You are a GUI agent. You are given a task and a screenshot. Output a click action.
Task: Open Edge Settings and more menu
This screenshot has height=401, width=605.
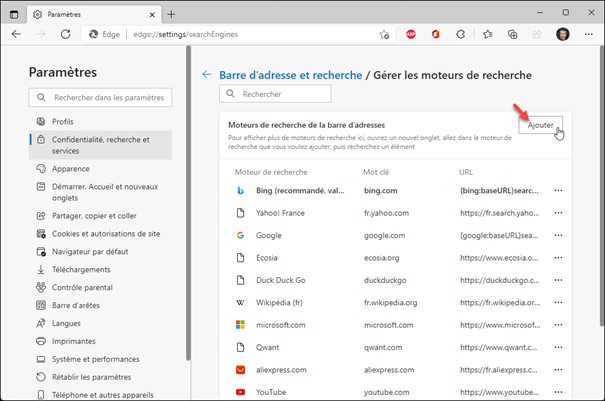[x=587, y=33]
